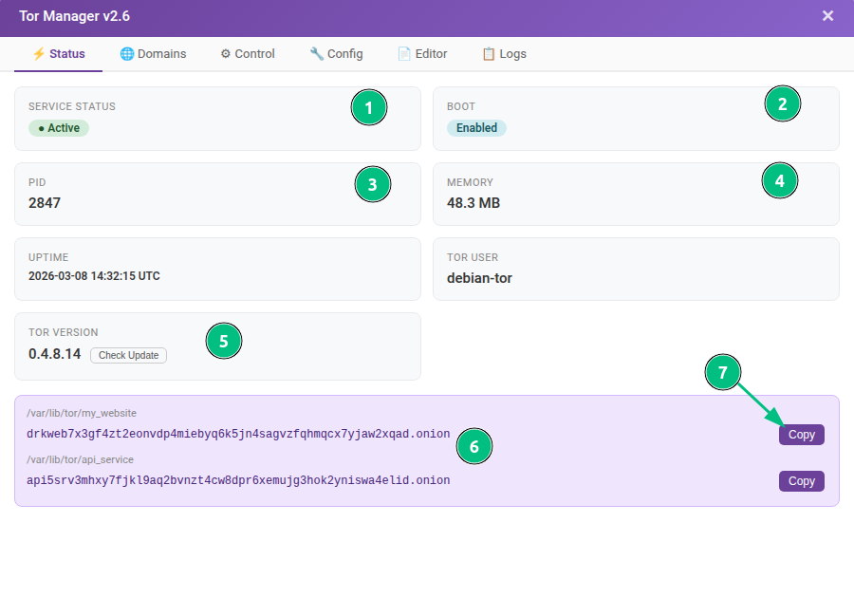
Task: Click the /var/lib/tor/my_website path
Action: (82, 414)
